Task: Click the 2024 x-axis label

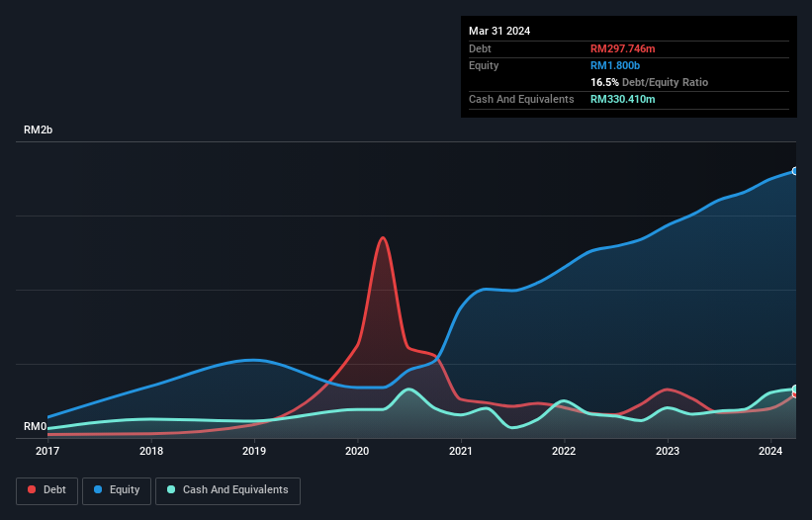Action: (x=770, y=451)
